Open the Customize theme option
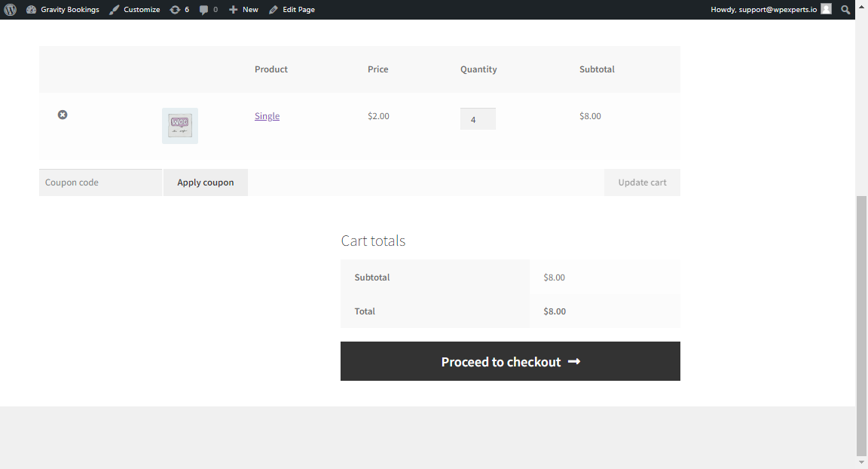 click(135, 9)
